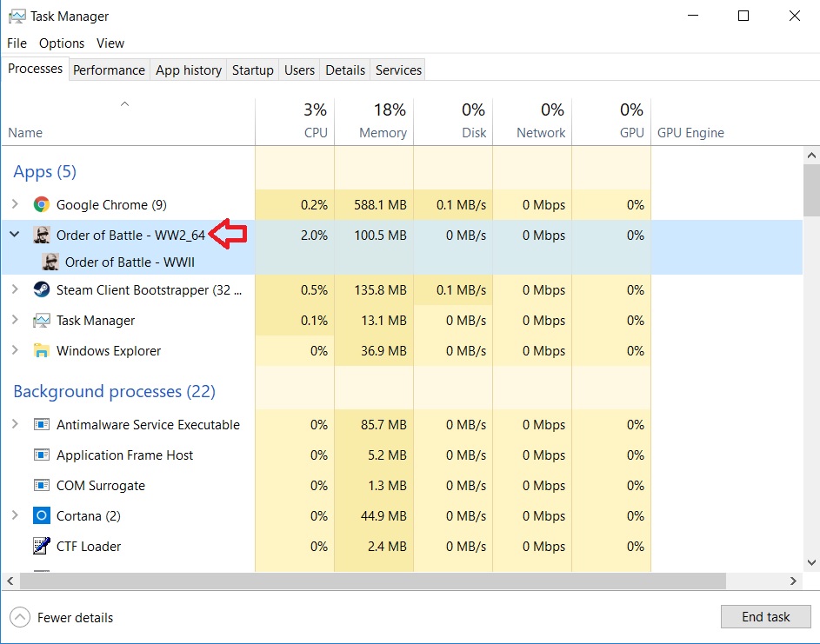Click the Order of Battle WW2_64 icon
Viewport: 820px width, 644px height.
41,235
